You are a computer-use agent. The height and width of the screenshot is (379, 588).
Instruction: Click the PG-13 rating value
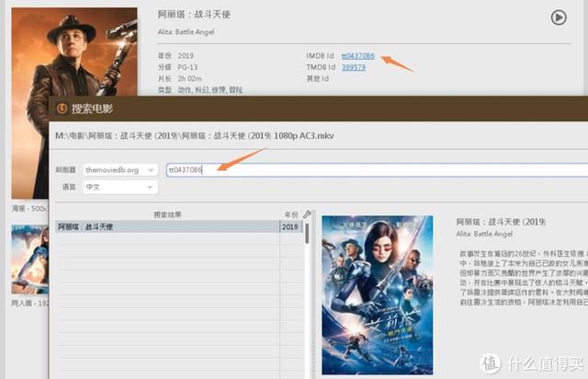[187, 67]
